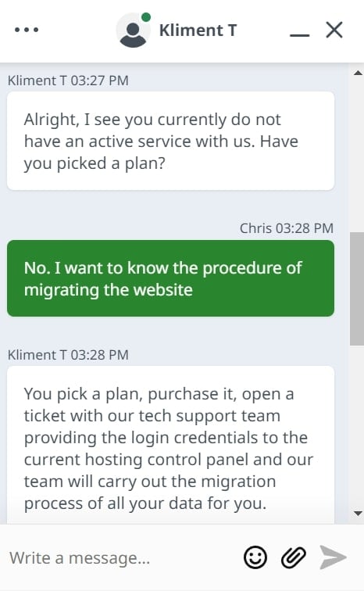364x591 pixels.
Task: Click the scrollbar down arrow
Action: pos(358,513)
